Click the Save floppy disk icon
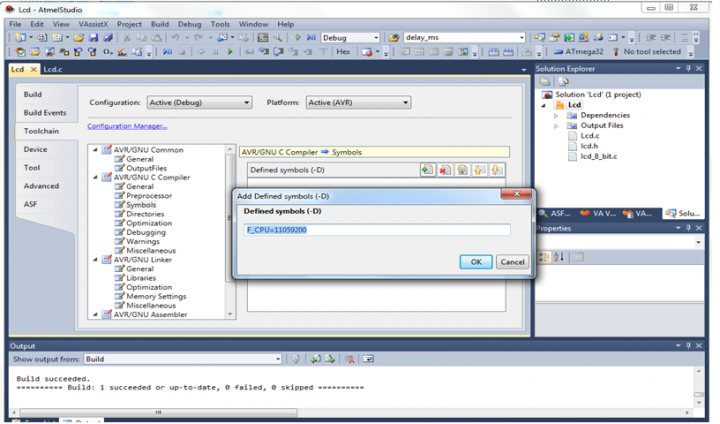The image size is (720, 424). click(93, 38)
